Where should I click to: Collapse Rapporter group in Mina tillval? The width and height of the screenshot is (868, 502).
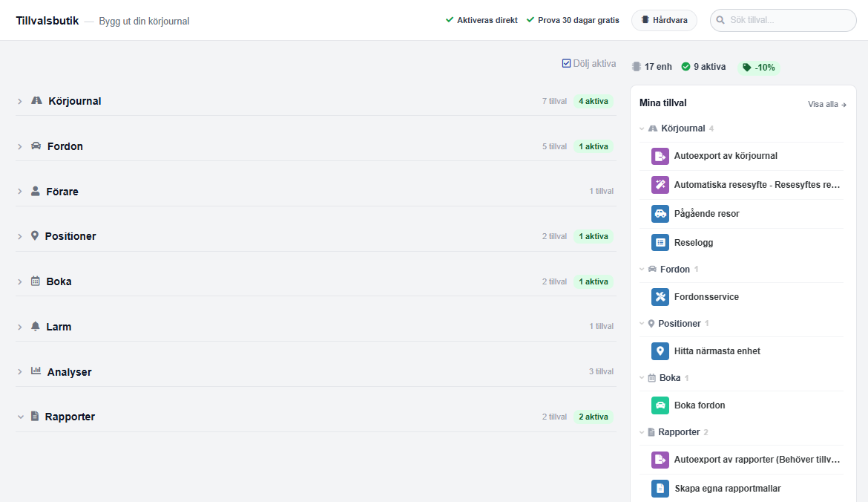[x=642, y=432]
